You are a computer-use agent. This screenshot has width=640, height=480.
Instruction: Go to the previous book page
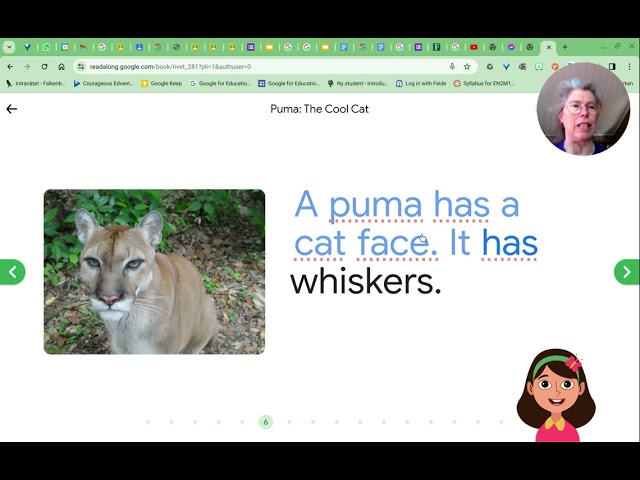(x=12, y=272)
